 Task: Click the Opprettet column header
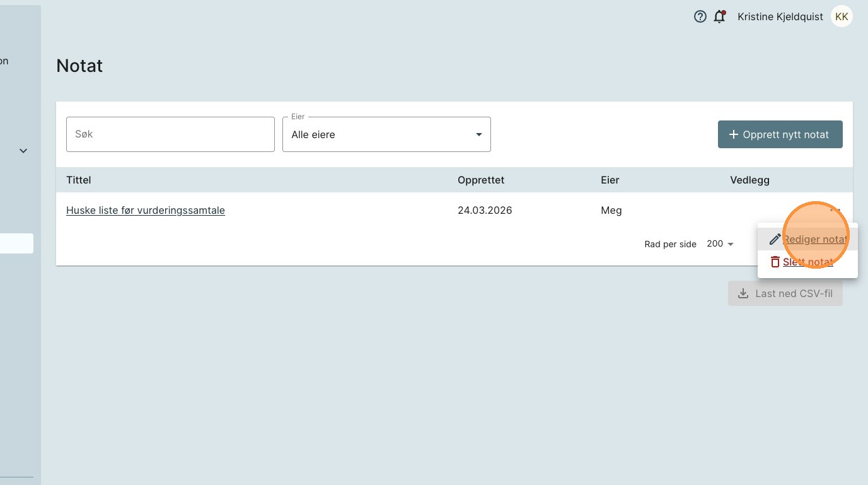coord(481,180)
